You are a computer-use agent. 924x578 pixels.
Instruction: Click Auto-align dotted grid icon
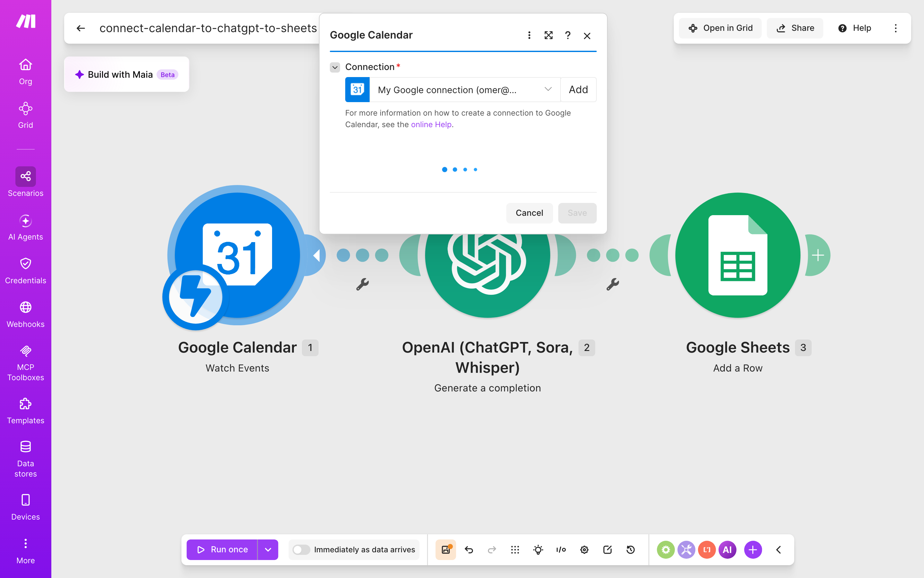(515, 550)
